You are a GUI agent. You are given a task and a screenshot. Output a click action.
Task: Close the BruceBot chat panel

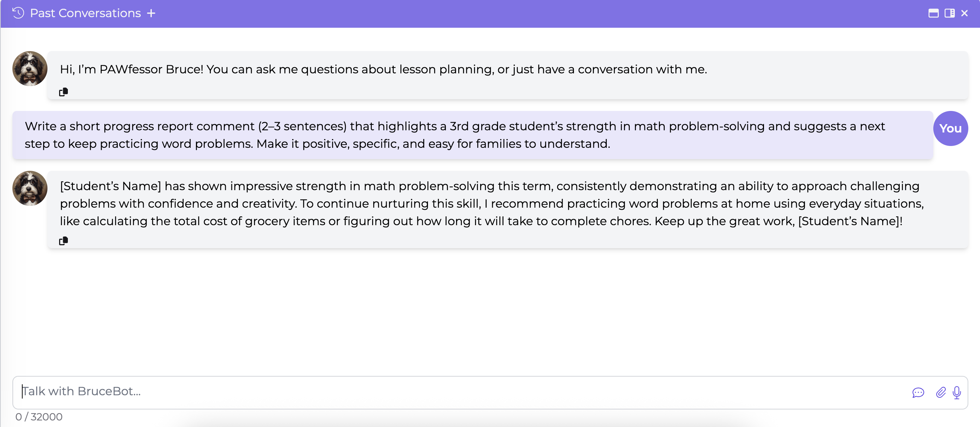click(964, 13)
